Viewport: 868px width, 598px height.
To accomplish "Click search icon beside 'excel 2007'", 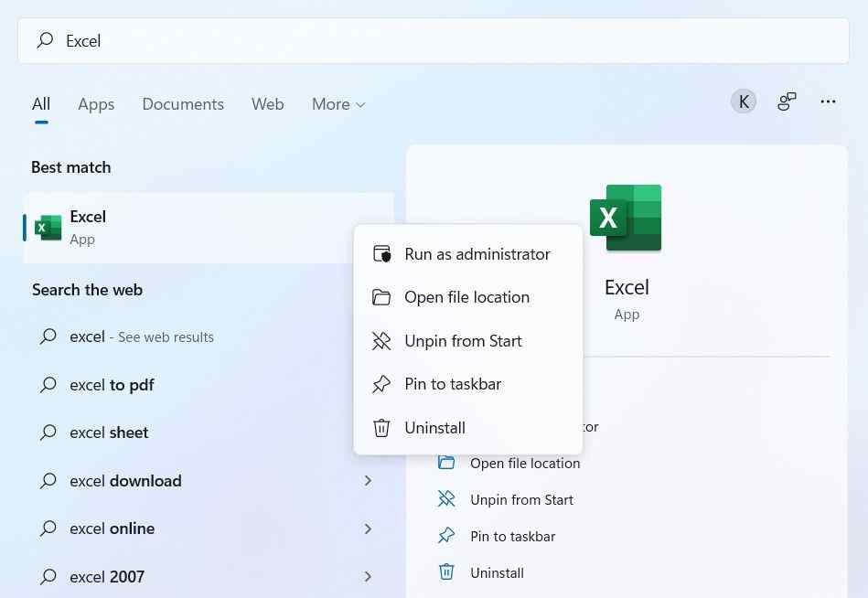I will click(x=48, y=576).
